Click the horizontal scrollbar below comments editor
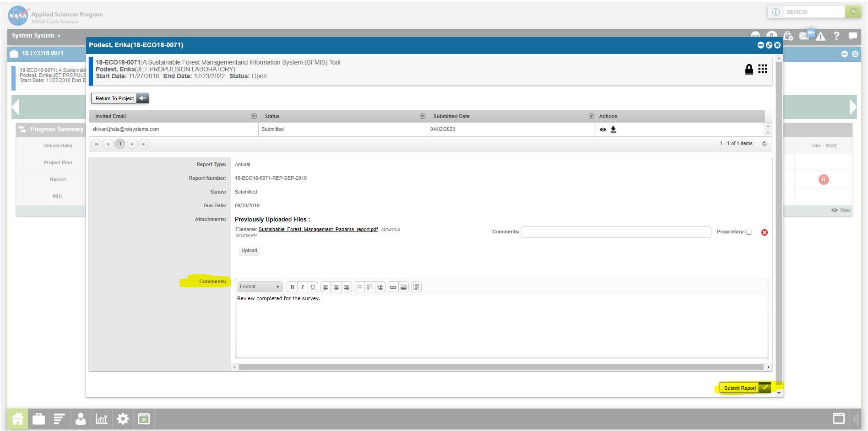 click(x=500, y=367)
